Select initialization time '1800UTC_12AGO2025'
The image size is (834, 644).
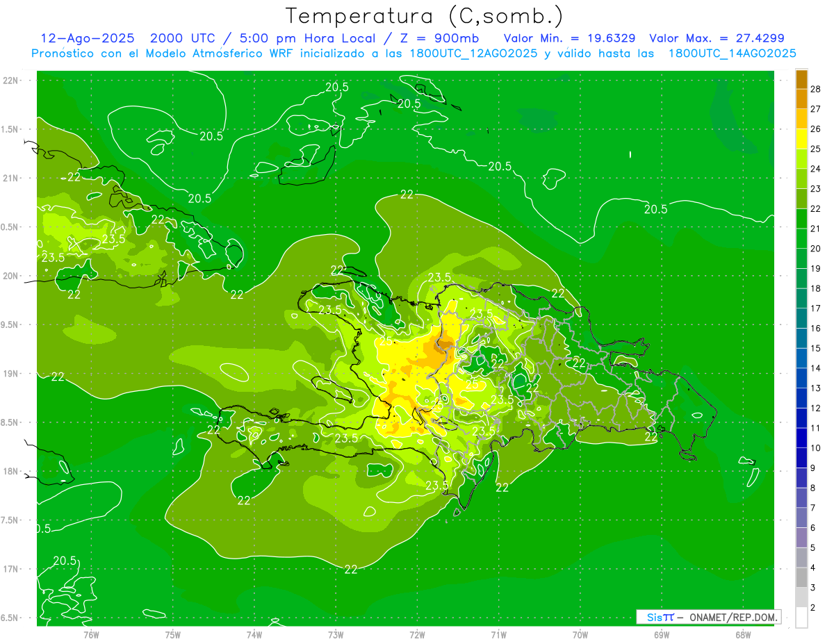coord(474,53)
